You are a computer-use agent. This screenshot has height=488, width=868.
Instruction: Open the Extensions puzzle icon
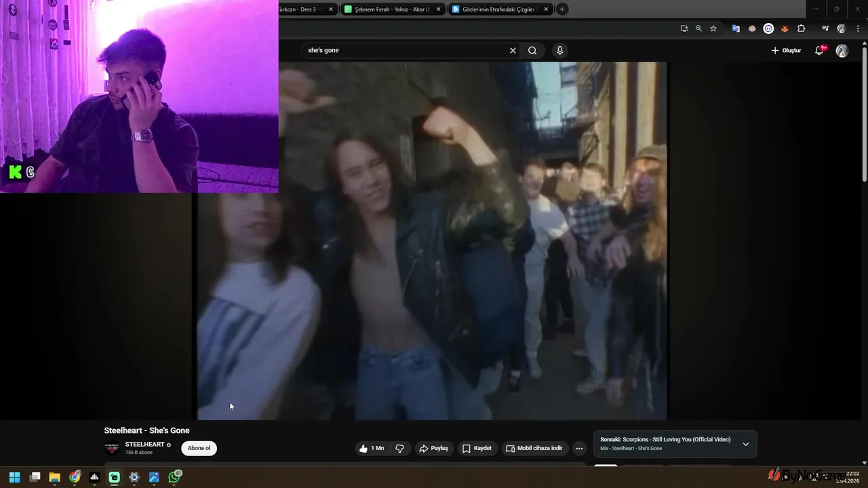click(x=801, y=28)
